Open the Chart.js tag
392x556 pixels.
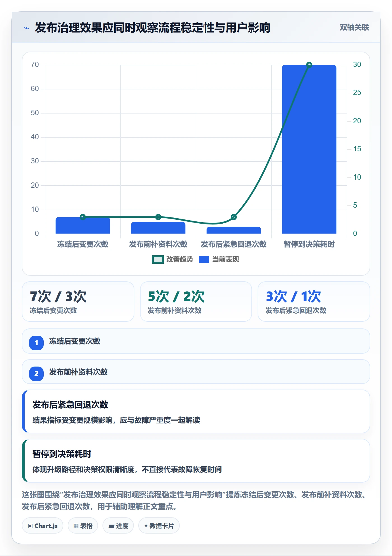(x=43, y=526)
